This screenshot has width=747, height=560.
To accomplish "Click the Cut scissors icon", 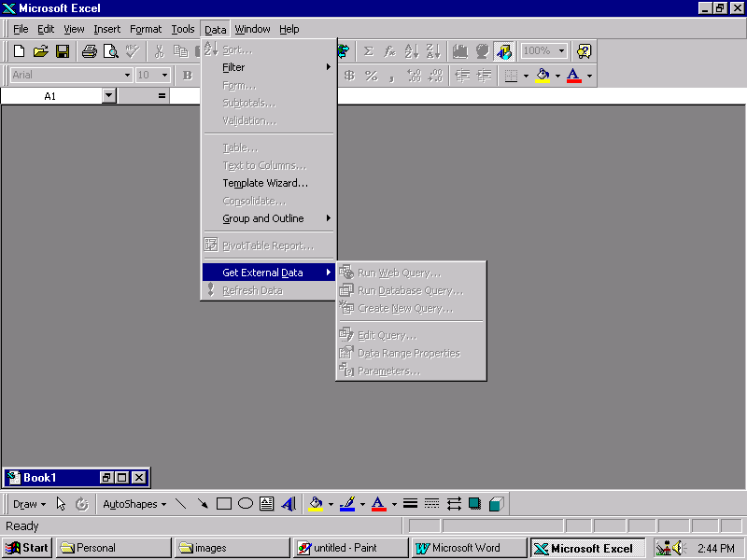I will click(159, 51).
